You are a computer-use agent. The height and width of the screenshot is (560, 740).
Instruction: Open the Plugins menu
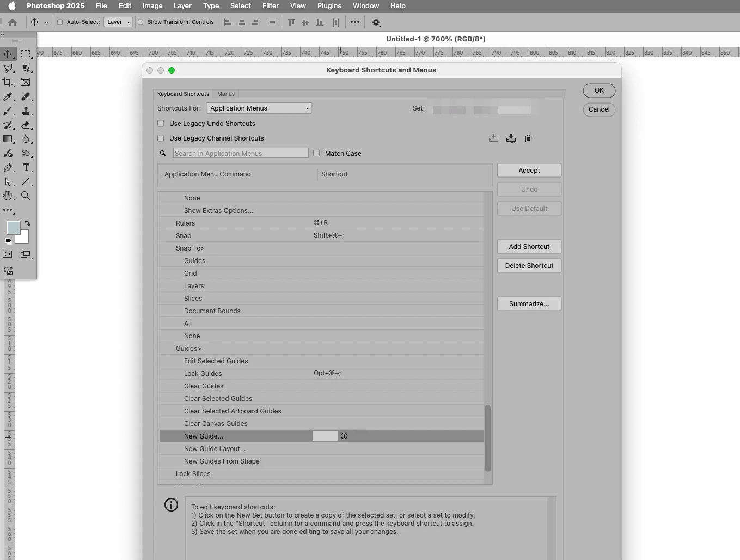[329, 5]
